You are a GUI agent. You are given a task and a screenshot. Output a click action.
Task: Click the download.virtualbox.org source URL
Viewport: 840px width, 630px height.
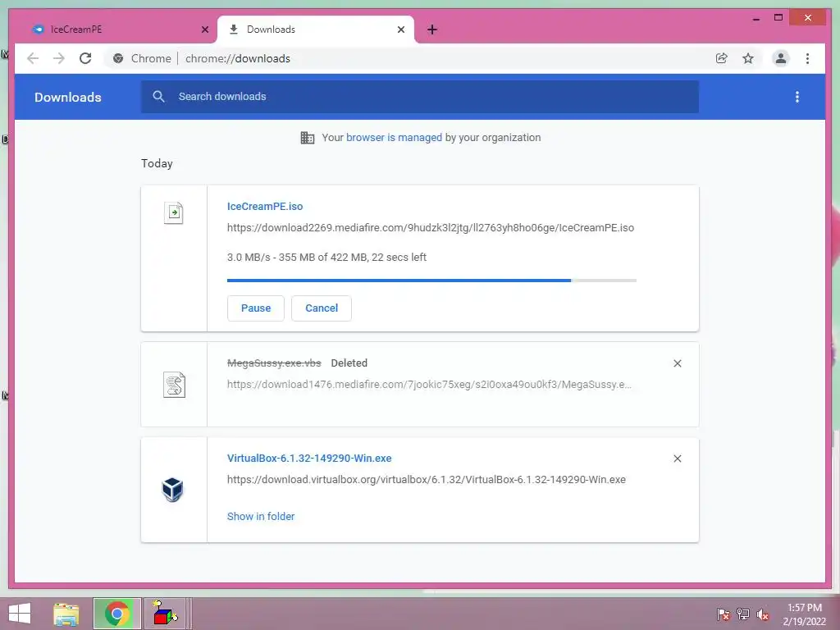tap(427, 480)
